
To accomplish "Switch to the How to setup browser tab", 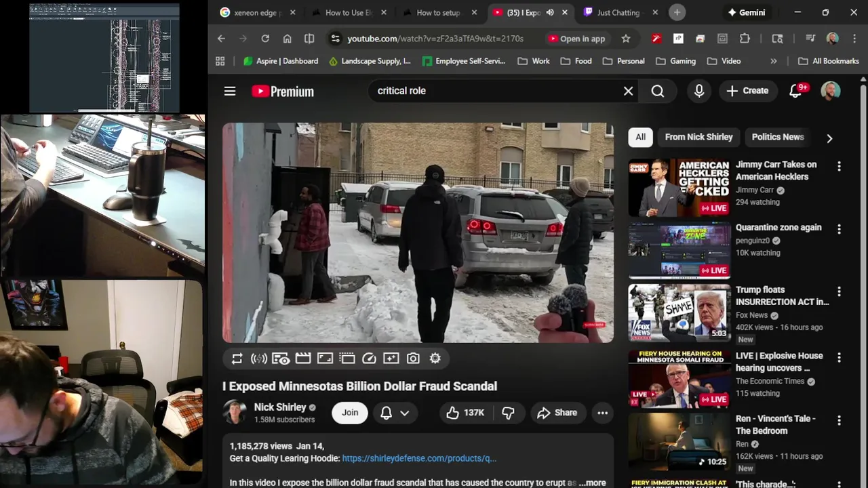I will 439,12.
